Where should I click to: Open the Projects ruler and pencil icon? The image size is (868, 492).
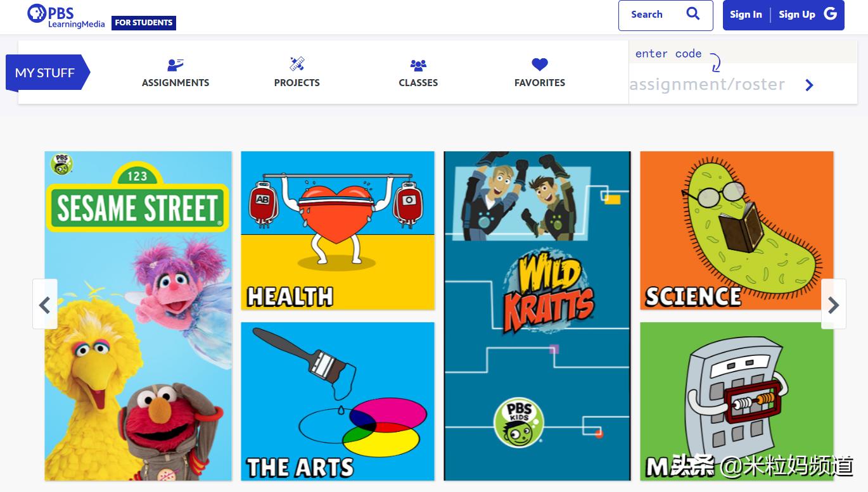(297, 64)
